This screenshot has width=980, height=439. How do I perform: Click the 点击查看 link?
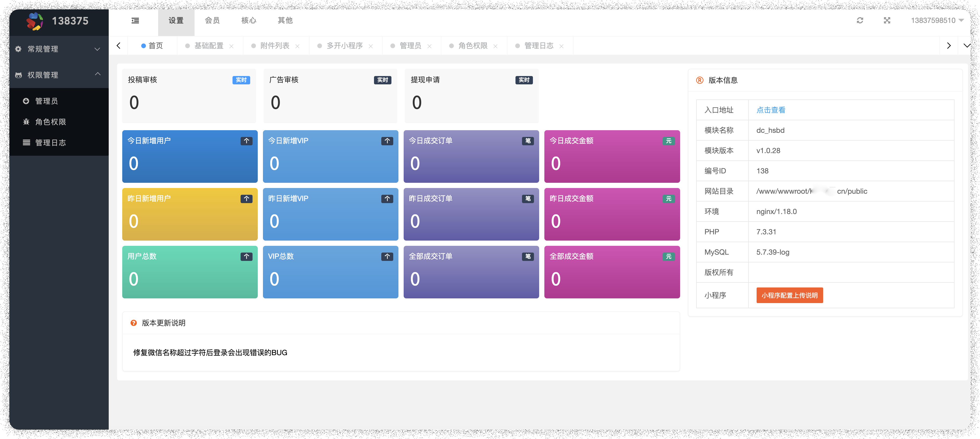770,110
